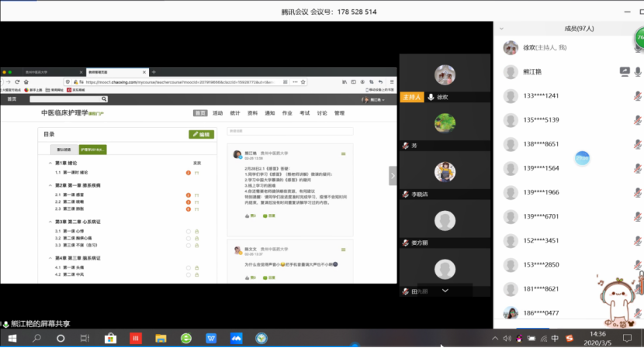The image size is (644, 348).
Task: Toggle mute for member 138****8651
Action: pos(639,144)
